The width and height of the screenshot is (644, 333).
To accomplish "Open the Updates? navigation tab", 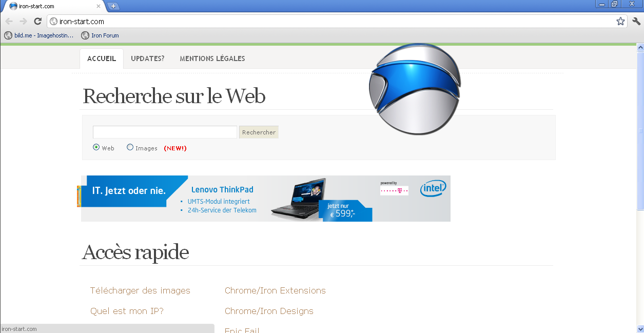I will tap(148, 58).
